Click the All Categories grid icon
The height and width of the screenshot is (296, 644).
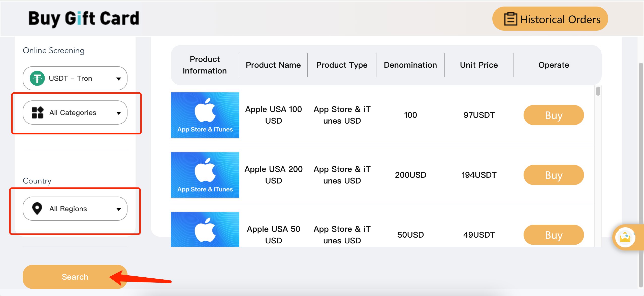(38, 113)
